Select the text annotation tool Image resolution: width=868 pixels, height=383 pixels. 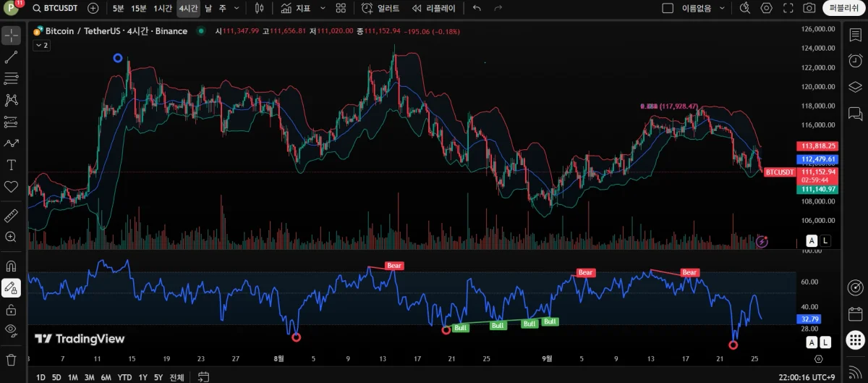(11, 165)
